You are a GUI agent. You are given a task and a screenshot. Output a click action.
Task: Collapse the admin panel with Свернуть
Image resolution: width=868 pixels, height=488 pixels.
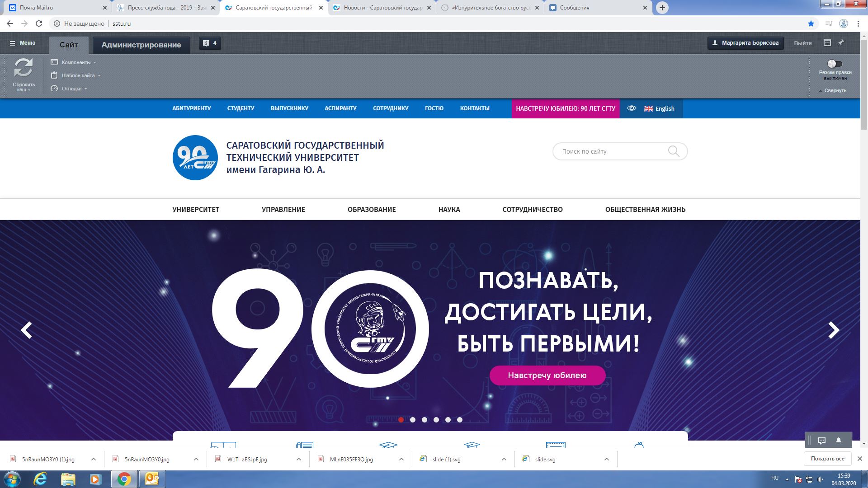click(832, 90)
